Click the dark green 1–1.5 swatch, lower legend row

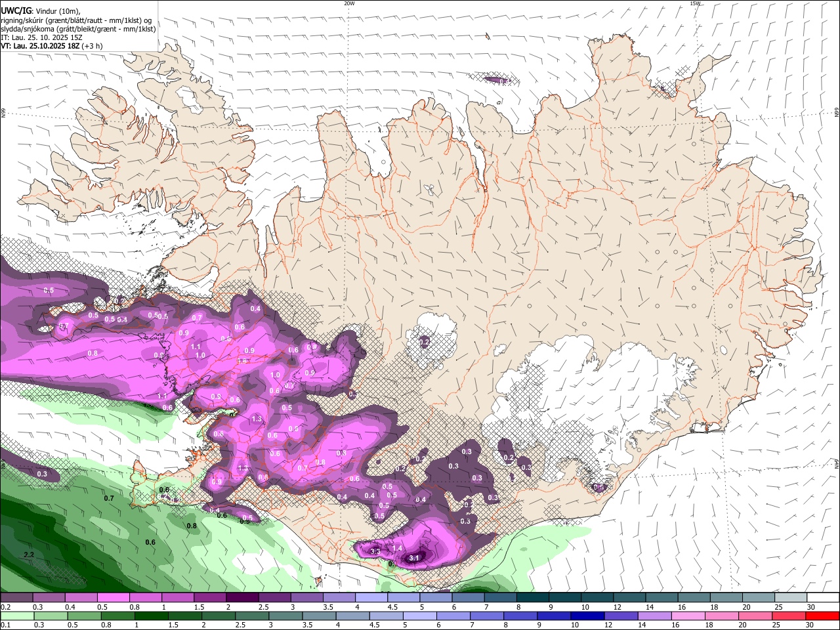click(150, 616)
